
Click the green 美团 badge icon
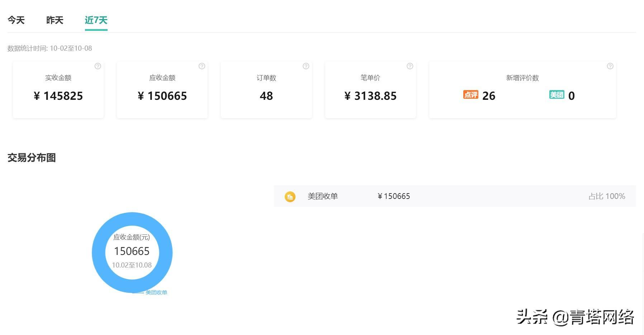pos(557,95)
